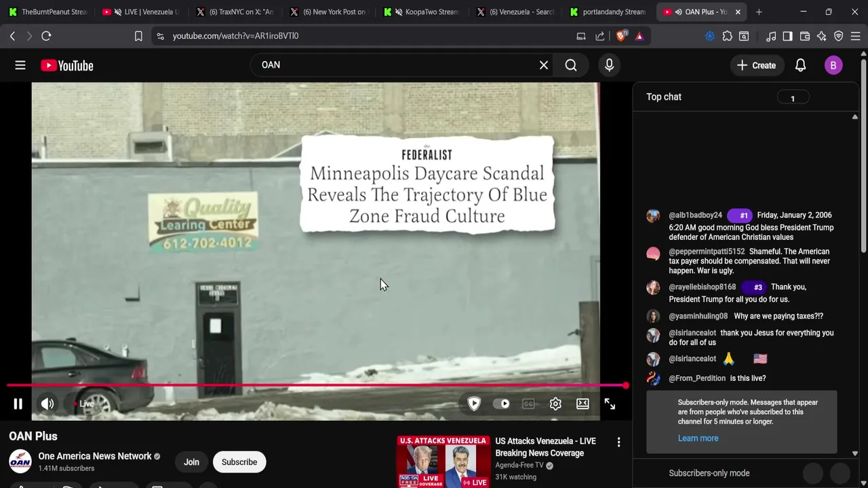Open Brave playlist music note icon
The height and width of the screenshot is (488, 868).
click(771, 36)
